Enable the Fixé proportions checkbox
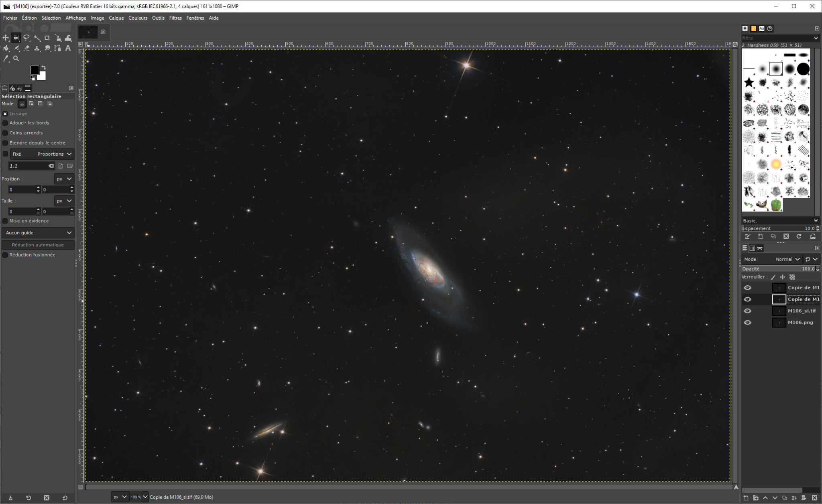This screenshot has height=504, width=822. click(5, 154)
